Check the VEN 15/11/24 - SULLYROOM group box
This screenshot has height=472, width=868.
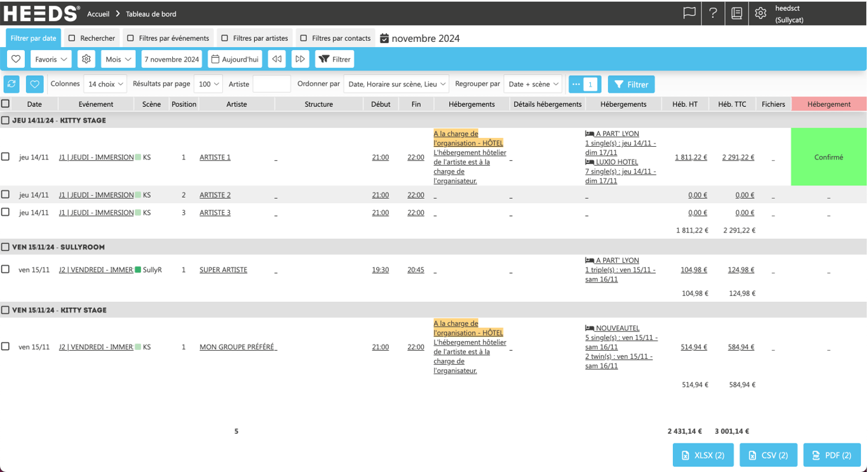(x=6, y=247)
